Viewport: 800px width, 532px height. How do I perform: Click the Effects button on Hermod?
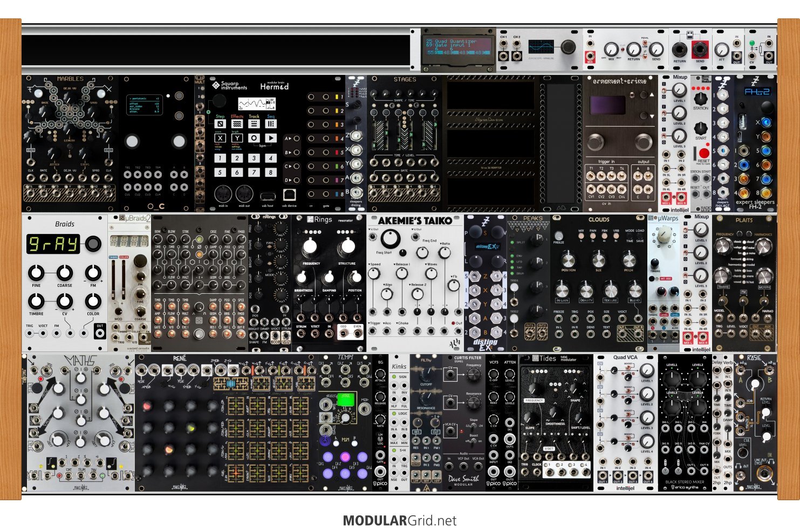coord(237,123)
